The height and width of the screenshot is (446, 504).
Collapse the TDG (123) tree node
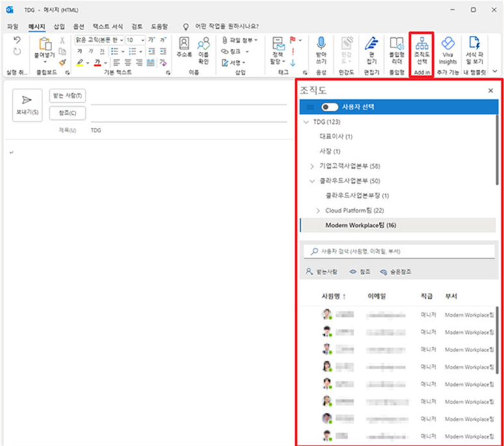coord(306,122)
